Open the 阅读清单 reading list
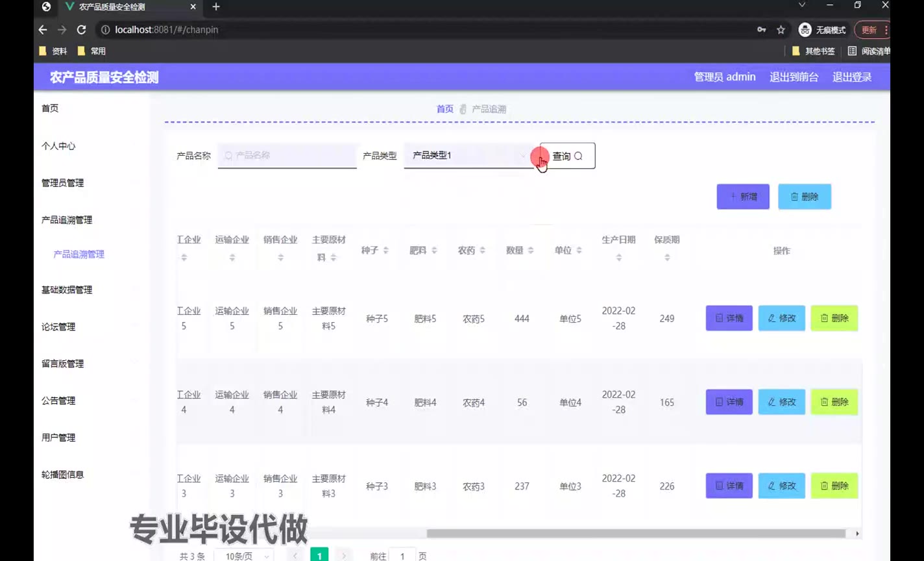Viewport: 924px width, 561px height. point(869,51)
